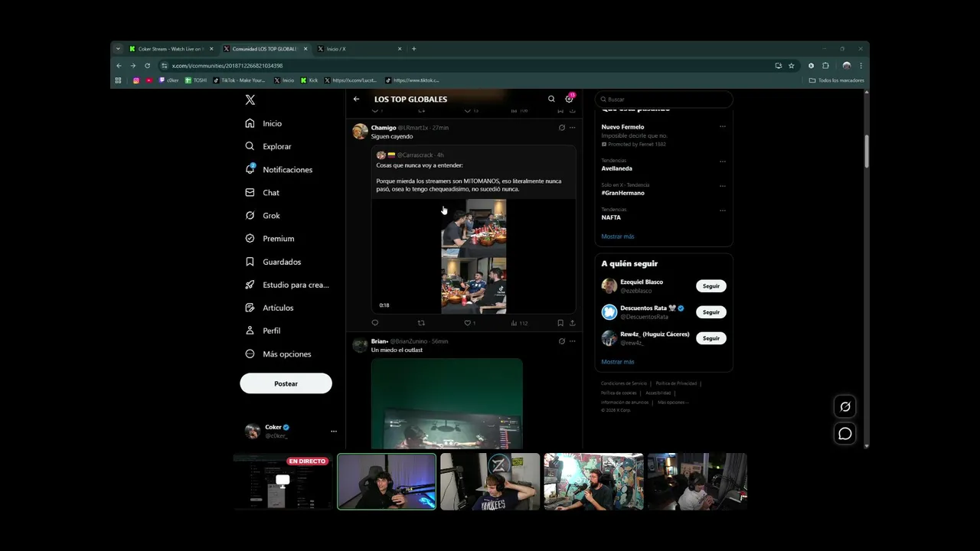This screenshot has height=551, width=980.
Task: Open the Kick bookmark
Action: tap(309, 80)
